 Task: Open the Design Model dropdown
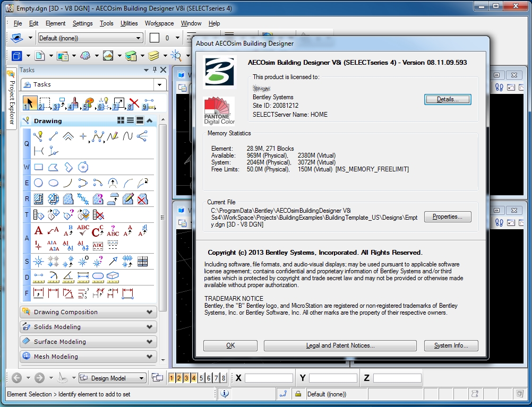pyautogui.click(x=113, y=378)
